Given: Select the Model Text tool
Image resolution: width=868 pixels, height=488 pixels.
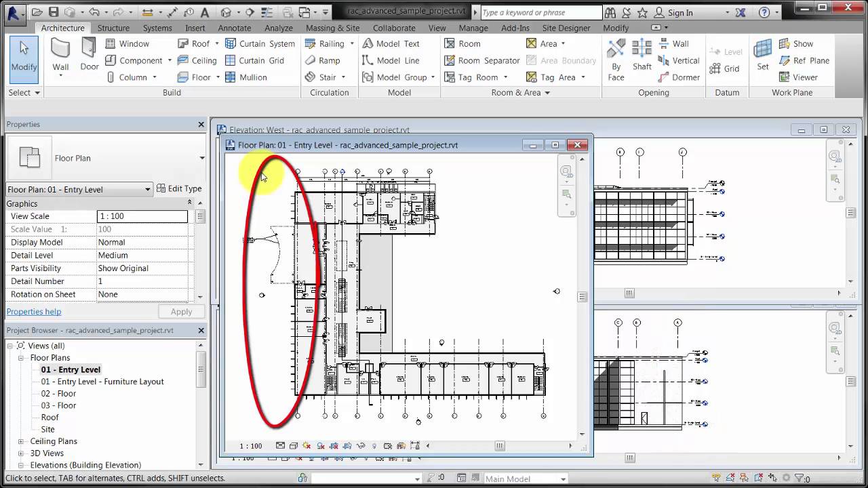Looking at the screenshot, I should pyautogui.click(x=399, y=43).
